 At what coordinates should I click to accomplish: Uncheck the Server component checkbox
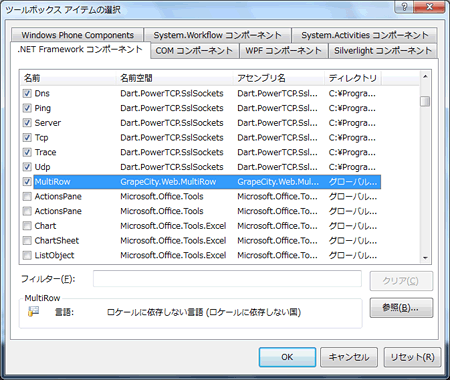tap(27, 123)
